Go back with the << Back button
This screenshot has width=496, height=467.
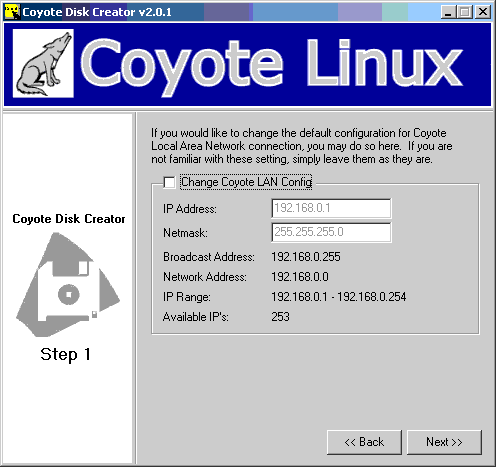click(364, 442)
